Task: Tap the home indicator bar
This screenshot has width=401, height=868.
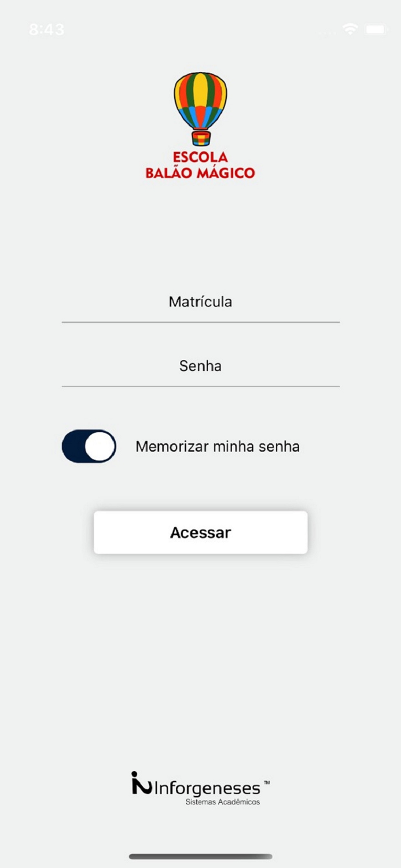Action: (x=200, y=855)
